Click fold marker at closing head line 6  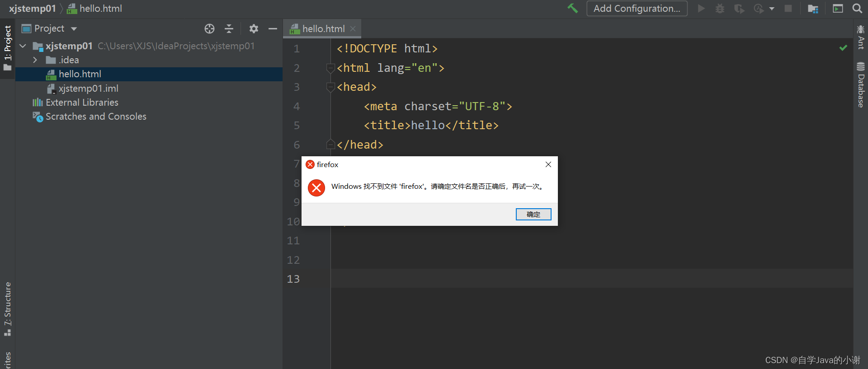(330, 145)
